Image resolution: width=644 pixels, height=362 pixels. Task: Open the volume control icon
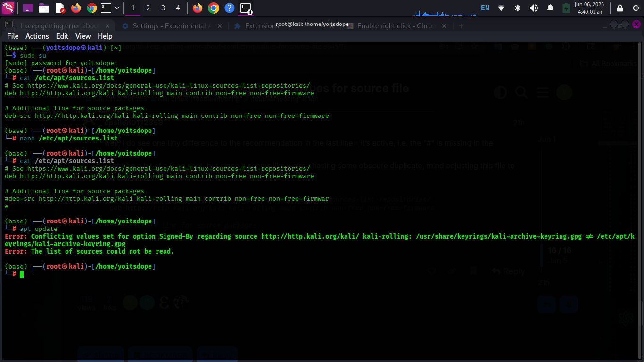click(x=534, y=8)
